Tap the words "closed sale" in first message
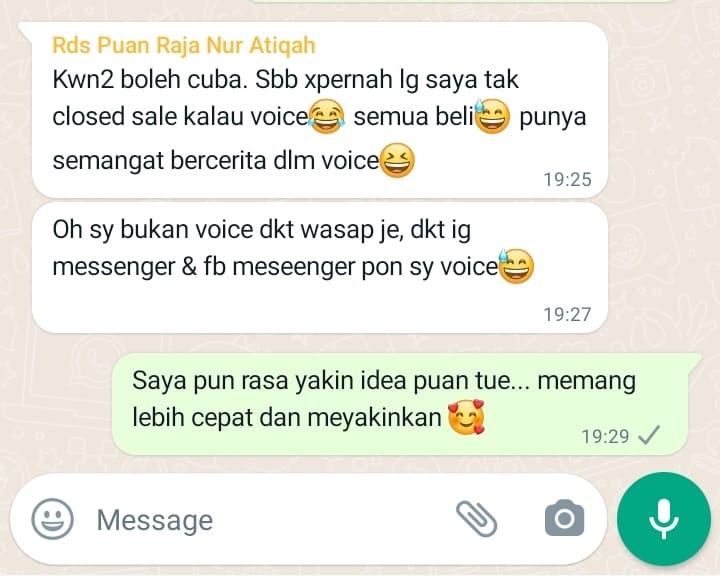Screen dimensions: 720x576 coord(115,117)
